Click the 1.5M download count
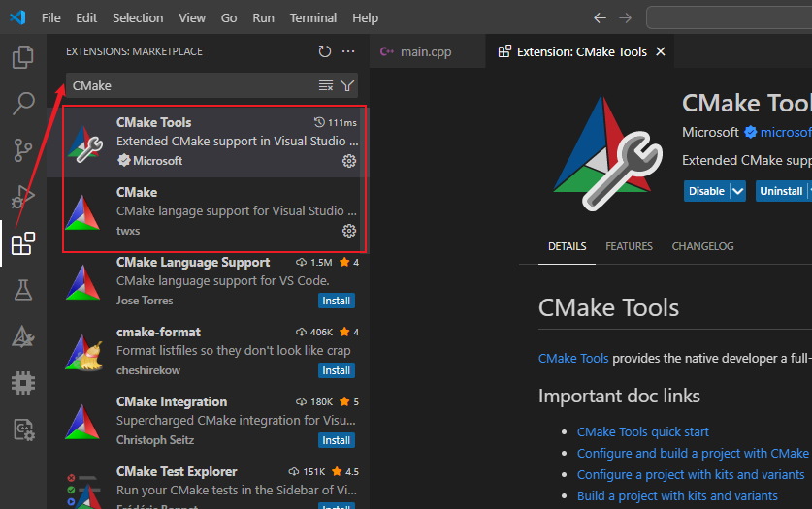 pyautogui.click(x=321, y=263)
